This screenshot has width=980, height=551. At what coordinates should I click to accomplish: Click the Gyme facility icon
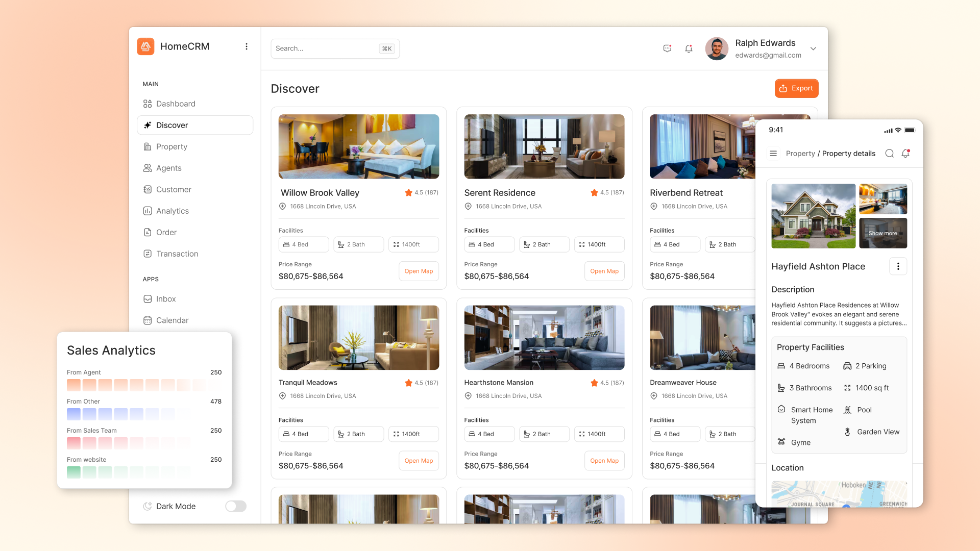(781, 442)
